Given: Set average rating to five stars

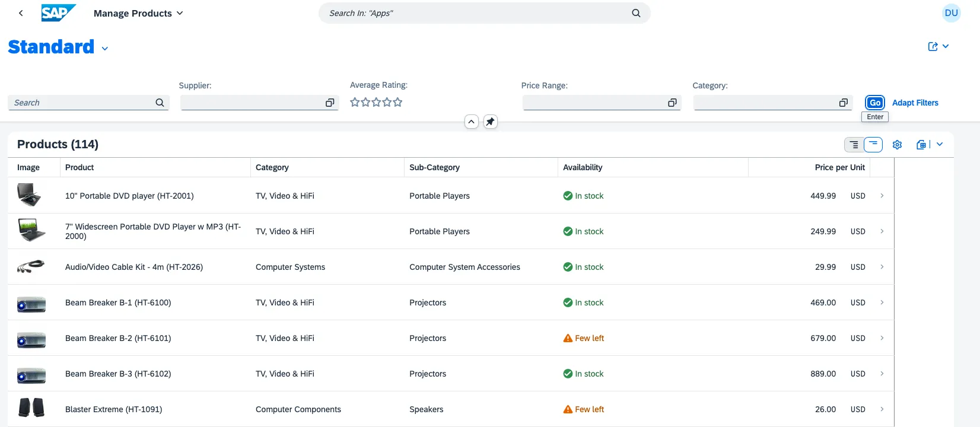Looking at the screenshot, I should click(397, 102).
